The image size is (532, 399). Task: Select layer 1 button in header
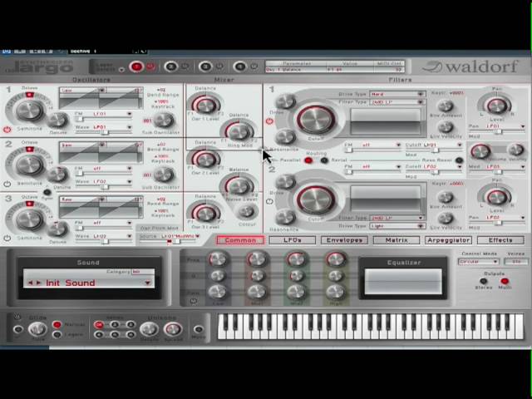tap(136, 66)
